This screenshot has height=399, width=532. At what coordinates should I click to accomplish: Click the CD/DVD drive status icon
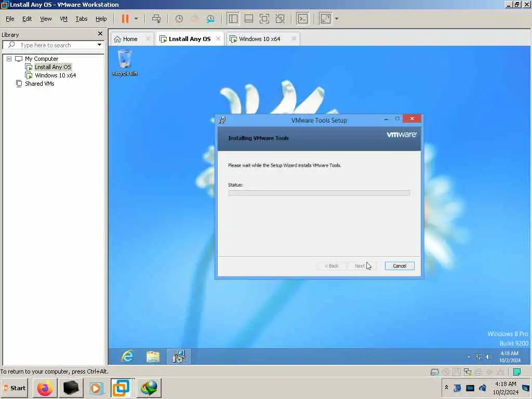[446, 372]
